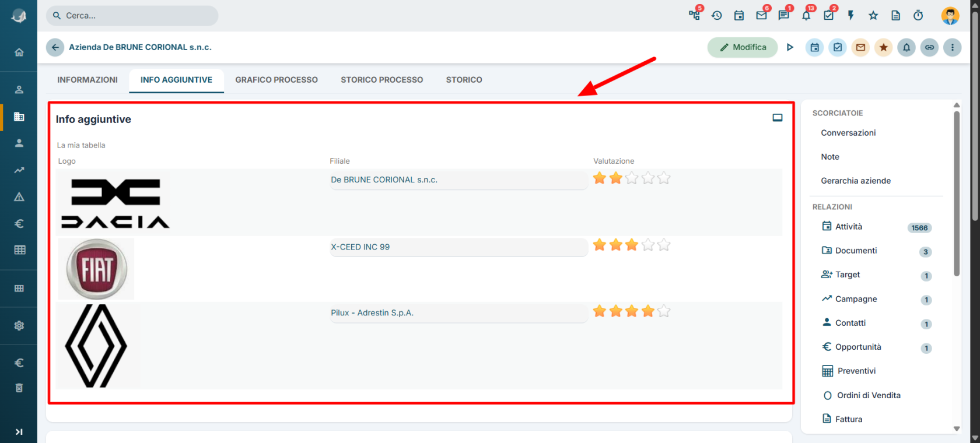
Task: Click the Fiat logo thumbnail
Action: coord(96,269)
